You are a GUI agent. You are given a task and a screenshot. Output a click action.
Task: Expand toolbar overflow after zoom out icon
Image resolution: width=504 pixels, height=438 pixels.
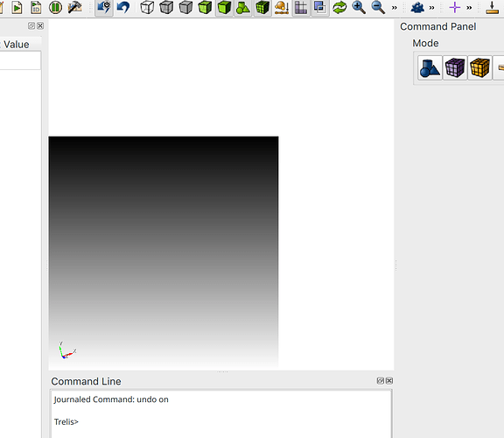395,7
